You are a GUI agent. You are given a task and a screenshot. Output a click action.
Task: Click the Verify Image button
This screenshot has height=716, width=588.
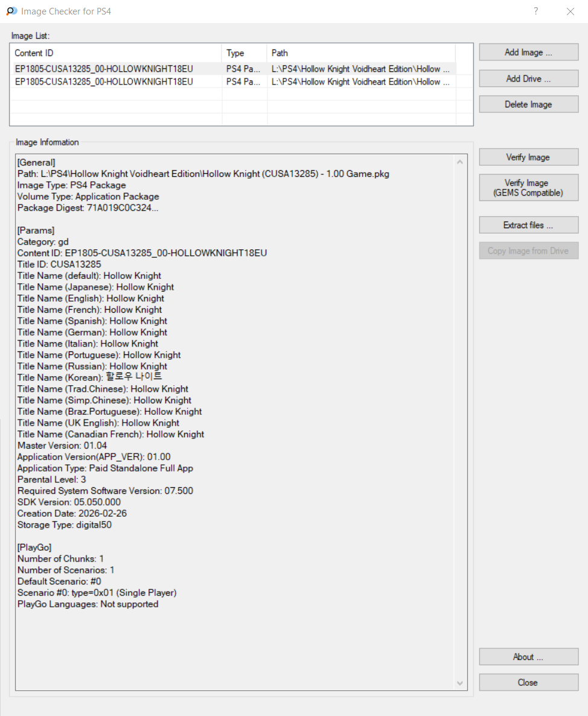529,157
